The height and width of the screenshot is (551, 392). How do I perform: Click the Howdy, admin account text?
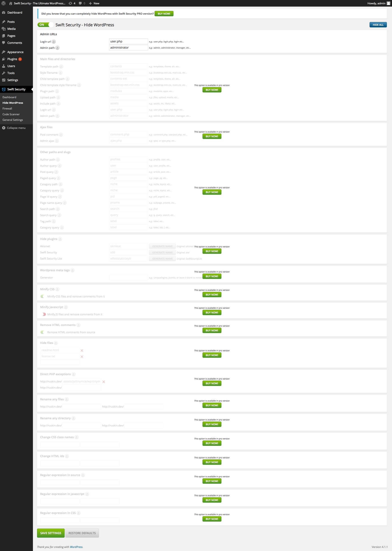[x=376, y=3]
